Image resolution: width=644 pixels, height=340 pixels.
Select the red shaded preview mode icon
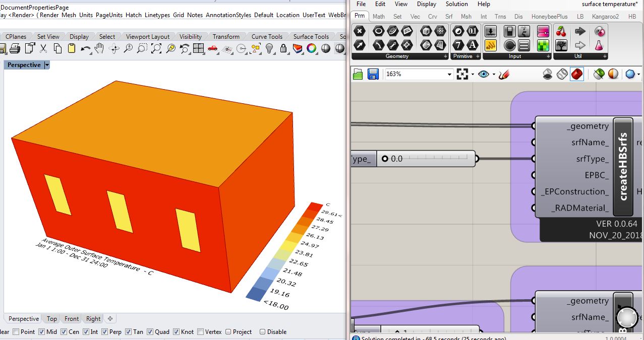click(x=577, y=75)
